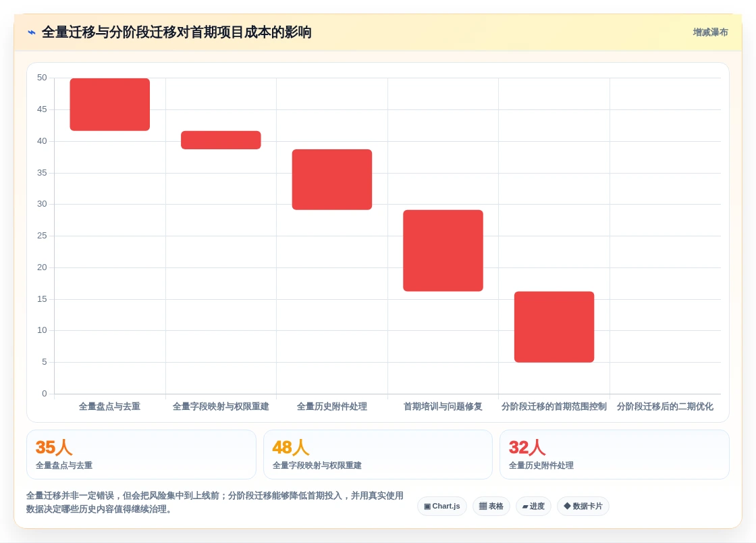Click the x-axis label 分阶段迁移的首期范围控制

click(x=554, y=407)
